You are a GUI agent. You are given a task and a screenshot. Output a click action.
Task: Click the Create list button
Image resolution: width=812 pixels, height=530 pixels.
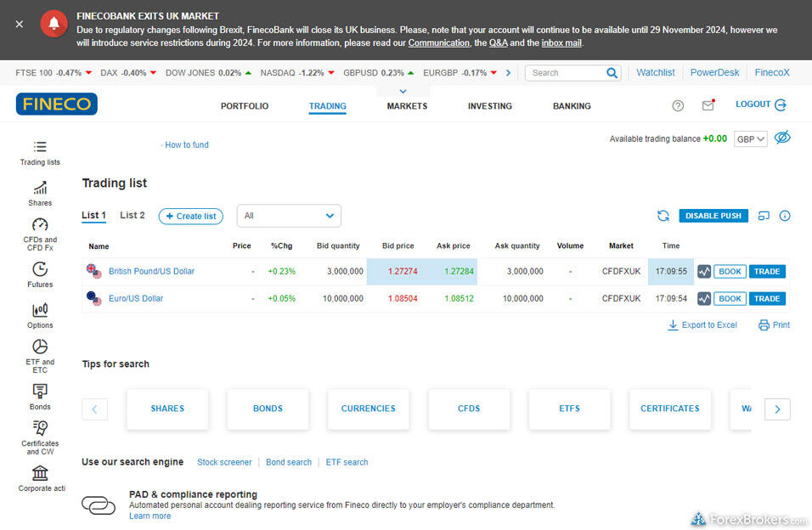[190, 216]
